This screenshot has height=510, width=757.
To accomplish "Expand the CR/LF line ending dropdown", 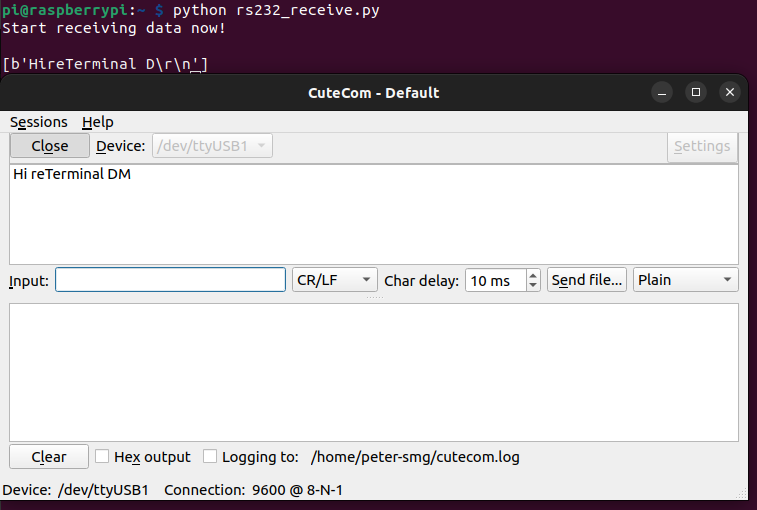I will pos(335,280).
